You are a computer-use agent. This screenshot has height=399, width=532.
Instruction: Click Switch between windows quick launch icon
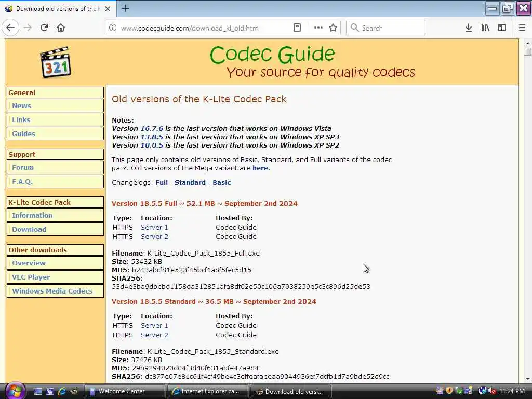tap(50, 391)
